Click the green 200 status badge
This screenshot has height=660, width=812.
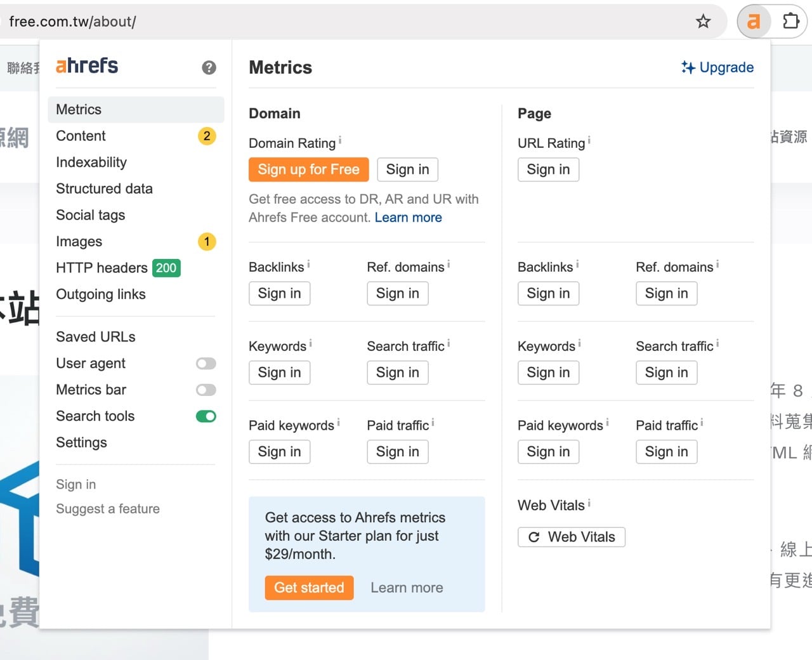coord(166,268)
